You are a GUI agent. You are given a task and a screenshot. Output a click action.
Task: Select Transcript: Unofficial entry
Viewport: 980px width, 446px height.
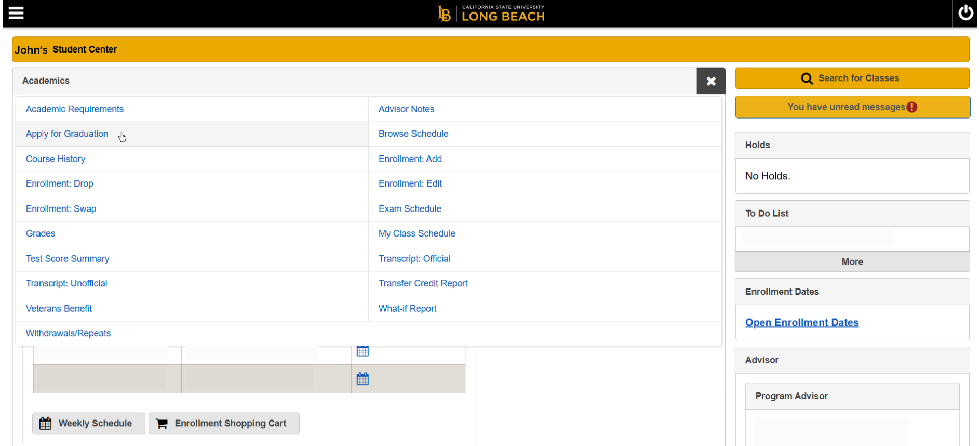[x=66, y=283]
